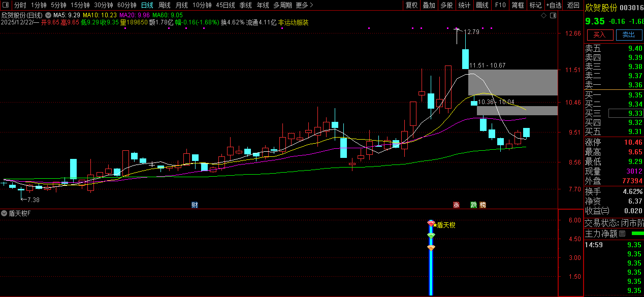Click the 10.36 - 10.04 gap zone rectangle
The width and height of the screenshot is (644, 297).
point(517,110)
